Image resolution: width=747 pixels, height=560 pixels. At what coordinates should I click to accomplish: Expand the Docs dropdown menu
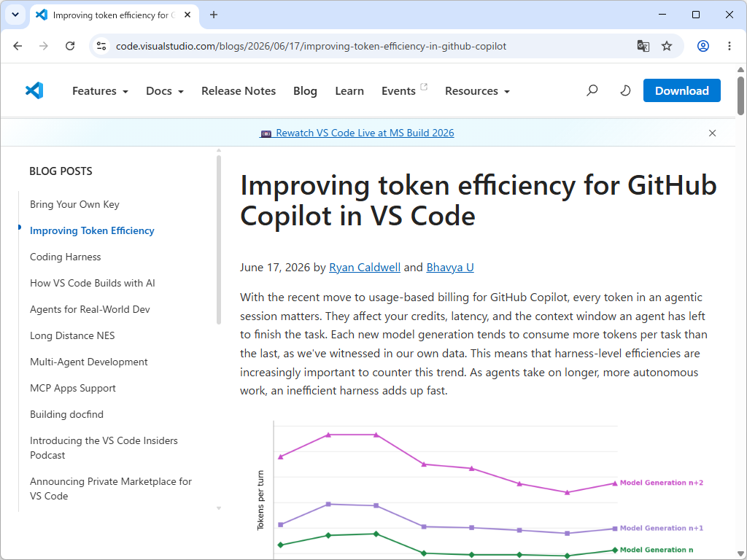coord(165,91)
